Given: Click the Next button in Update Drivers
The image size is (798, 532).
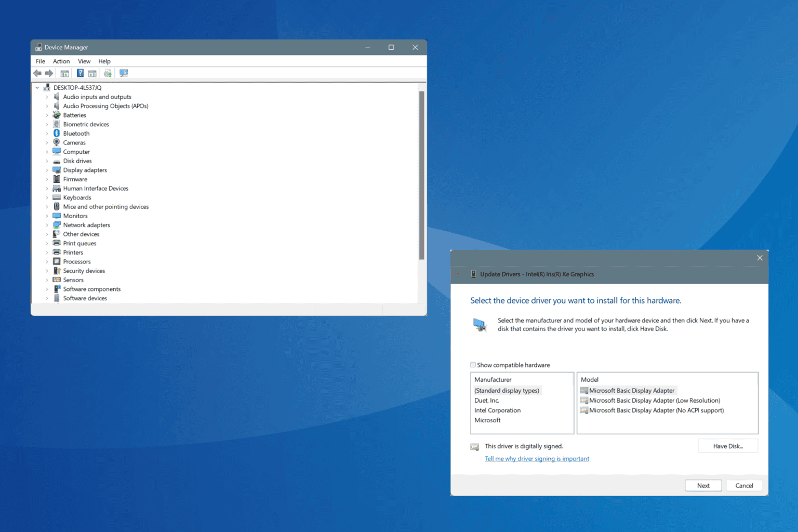Looking at the screenshot, I should pos(703,486).
